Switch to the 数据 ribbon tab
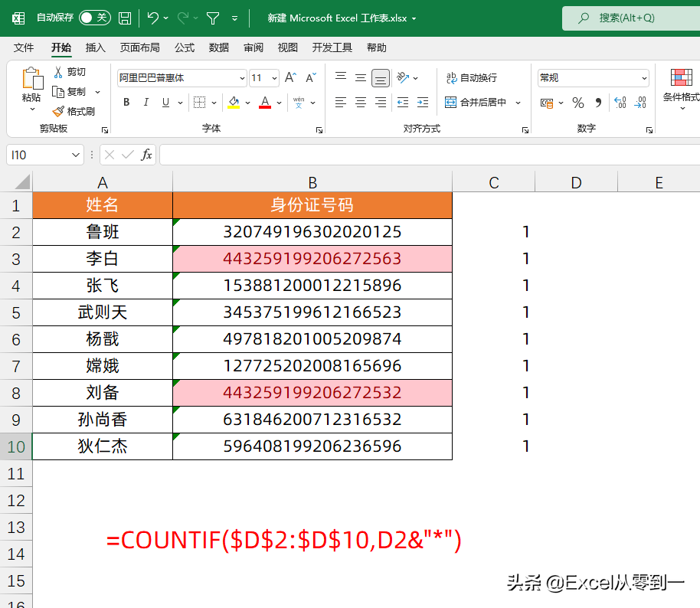Viewport: 700px width, 608px height. 219,47
